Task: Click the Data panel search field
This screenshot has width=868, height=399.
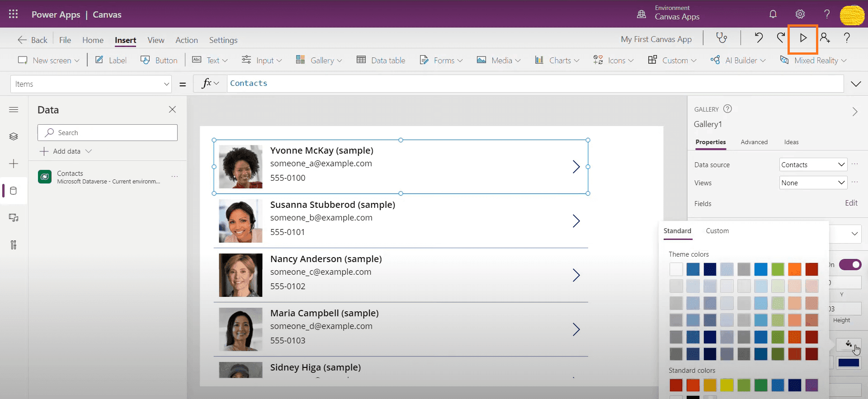Action: [108, 133]
